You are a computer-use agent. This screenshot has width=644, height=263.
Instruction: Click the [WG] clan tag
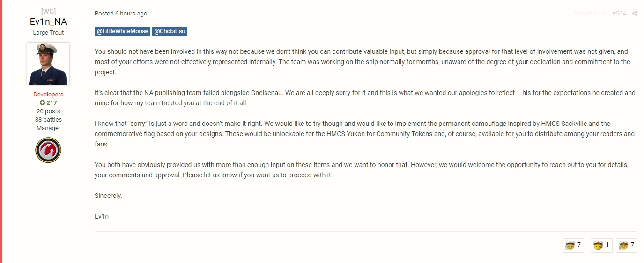[x=48, y=12]
